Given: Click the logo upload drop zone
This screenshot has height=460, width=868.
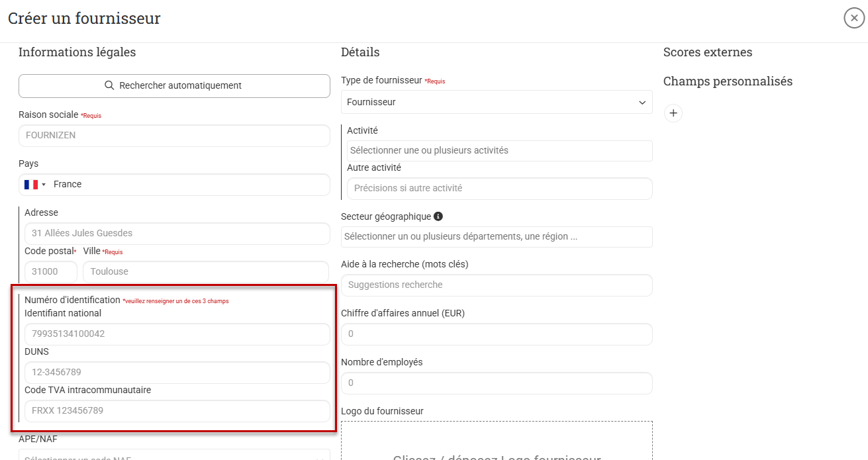Looking at the screenshot, I should pyautogui.click(x=497, y=443).
